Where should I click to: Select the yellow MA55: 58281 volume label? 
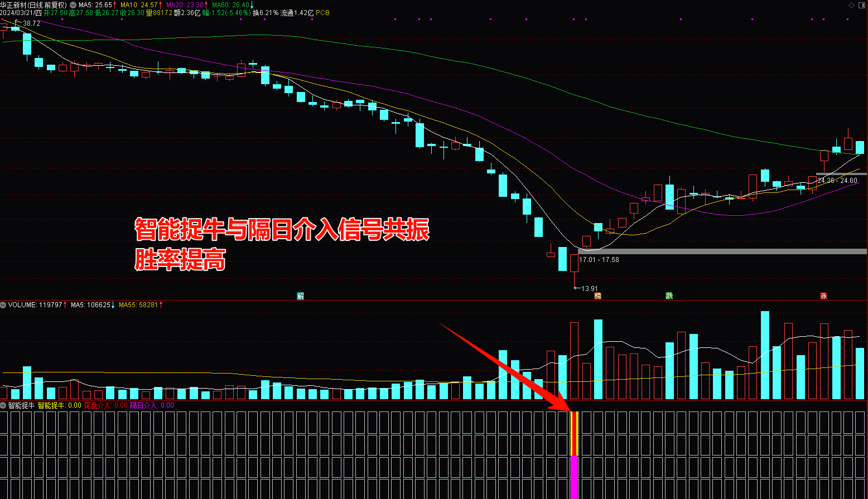(x=138, y=305)
